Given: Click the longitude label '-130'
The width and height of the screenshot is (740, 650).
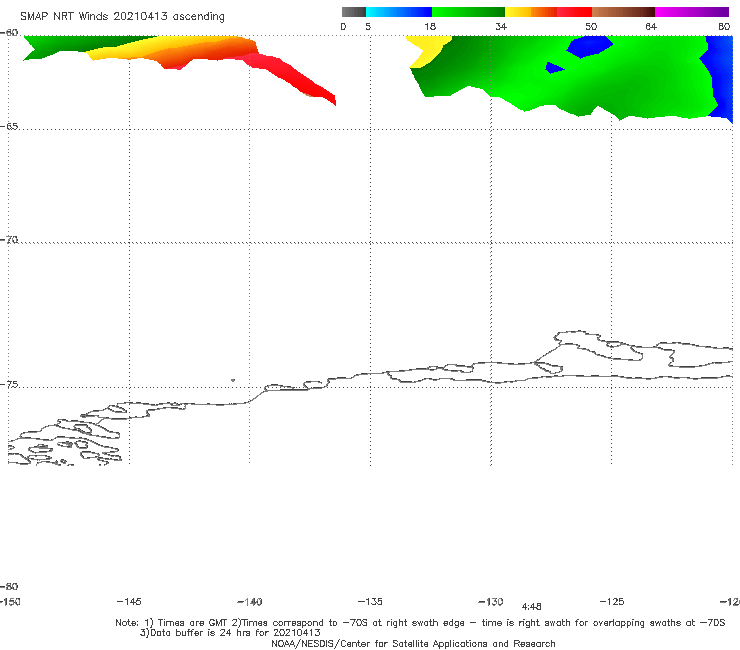Looking at the screenshot, I should pyautogui.click(x=491, y=601).
